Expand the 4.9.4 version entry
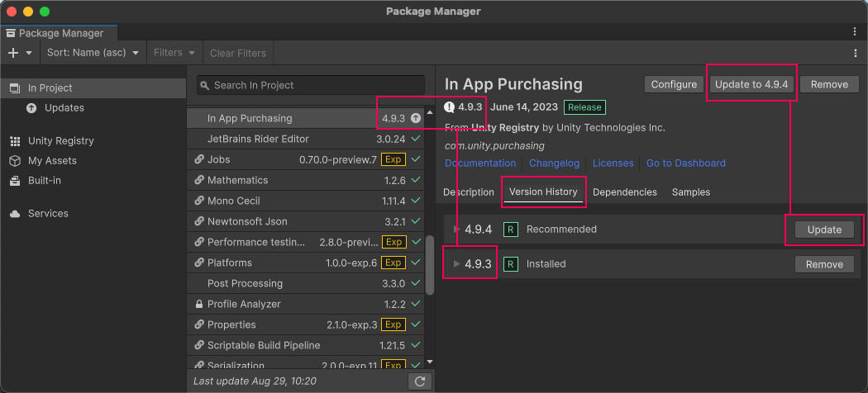The width and height of the screenshot is (868, 393). [456, 230]
